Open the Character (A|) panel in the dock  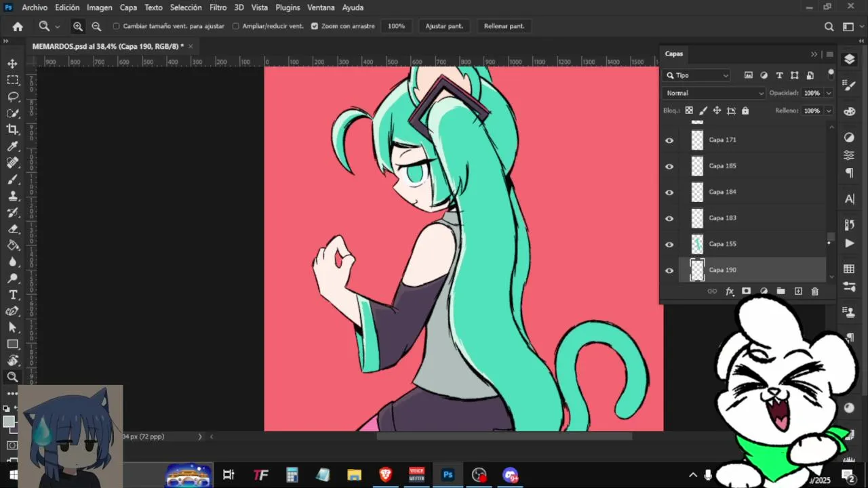pos(849,199)
